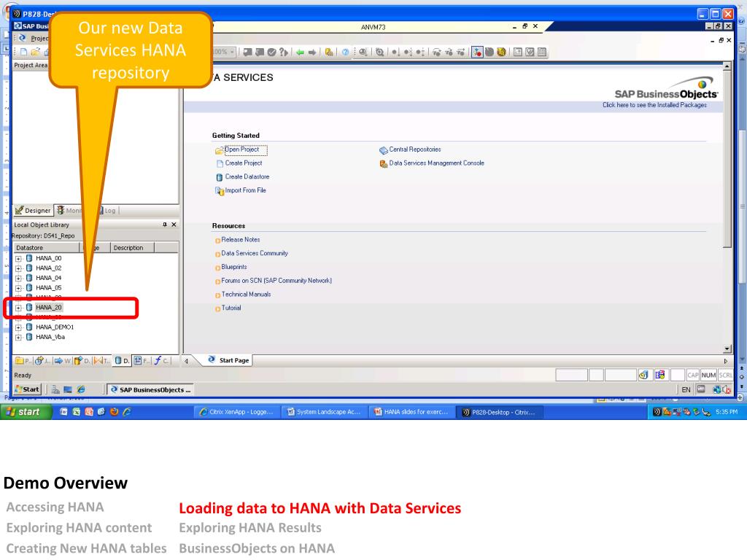Click the question mark with arrow toolbar icon
Viewport: 747px width, 560px height.
coord(284,52)
